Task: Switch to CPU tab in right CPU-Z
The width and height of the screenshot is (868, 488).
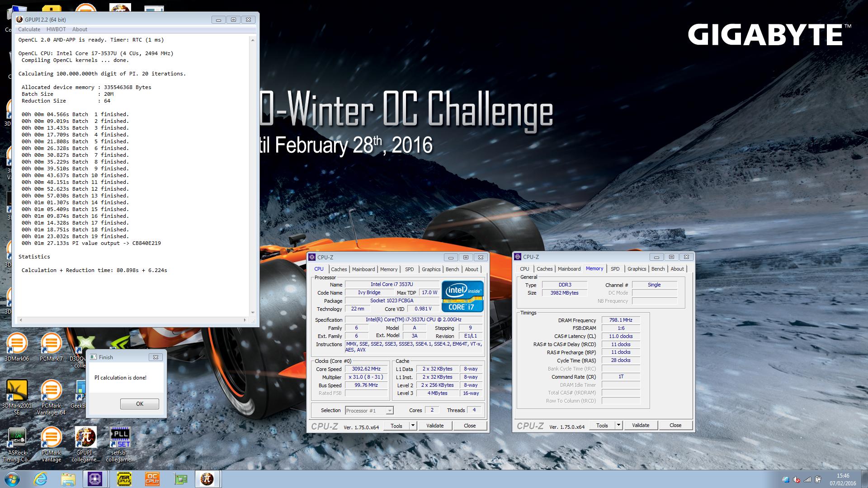Action: point(524,269)
